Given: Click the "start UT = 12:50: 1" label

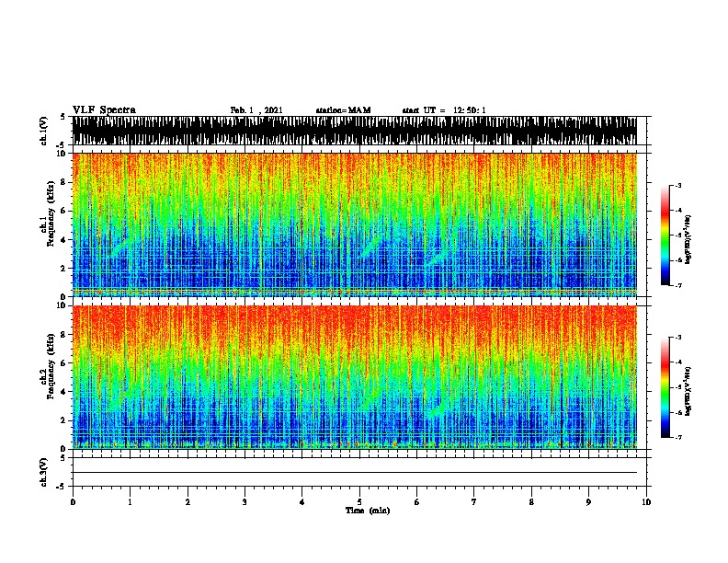Looking at the screenshot, I should point(444,110).
